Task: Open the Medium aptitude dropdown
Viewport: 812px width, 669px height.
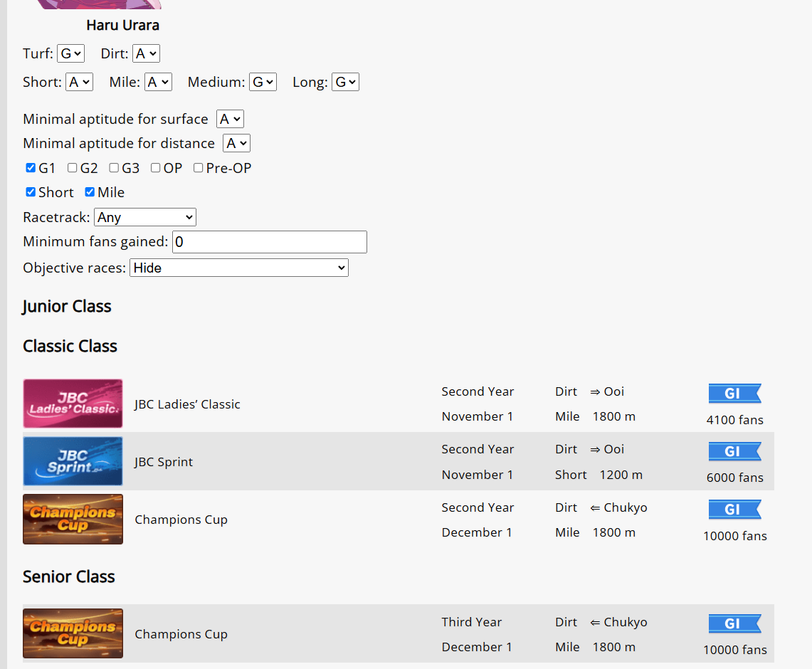Action: [x=263, y=82]
